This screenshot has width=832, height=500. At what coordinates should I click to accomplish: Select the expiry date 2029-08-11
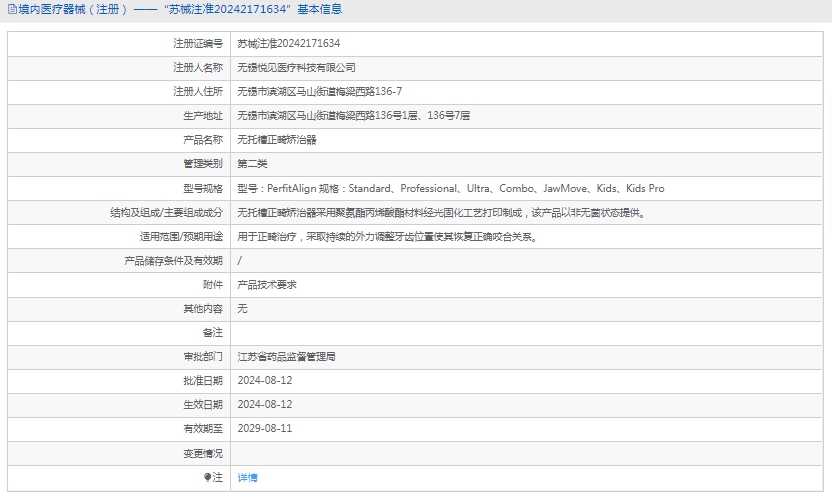click(x=265, y=429)
